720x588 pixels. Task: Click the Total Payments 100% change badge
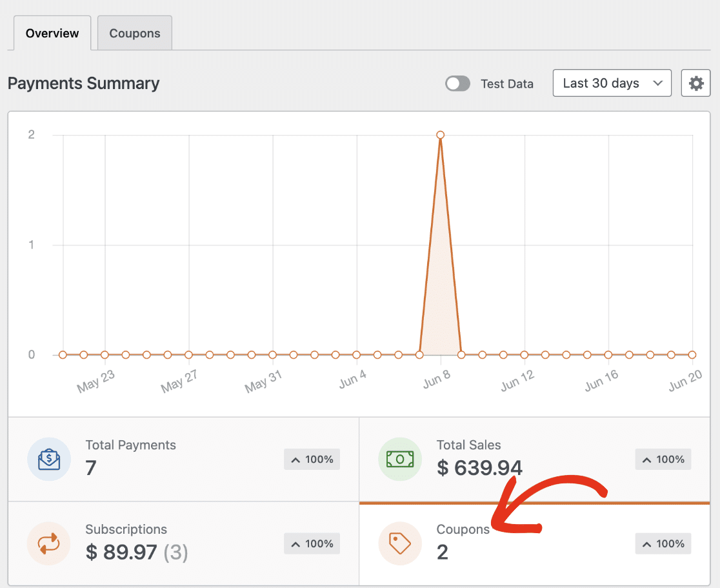[312, 460]
